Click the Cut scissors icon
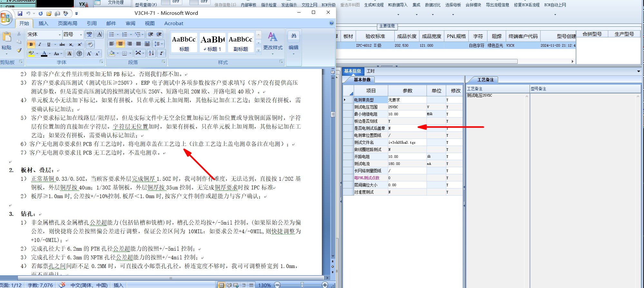Viewport: 644px width, 288px height. 19,34
